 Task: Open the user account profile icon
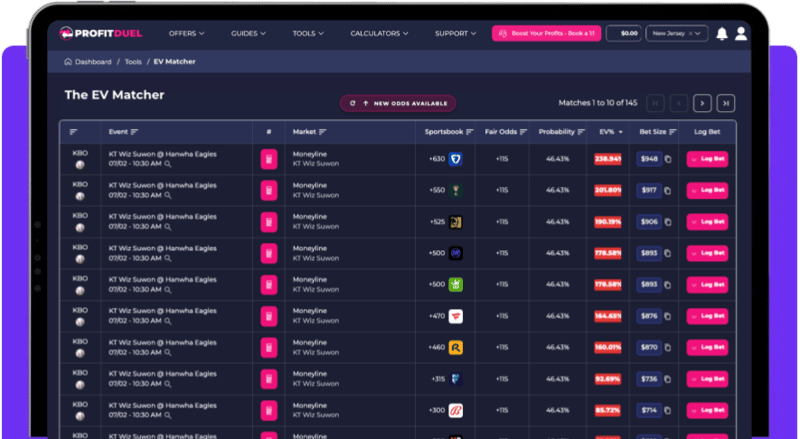[741, 34]
